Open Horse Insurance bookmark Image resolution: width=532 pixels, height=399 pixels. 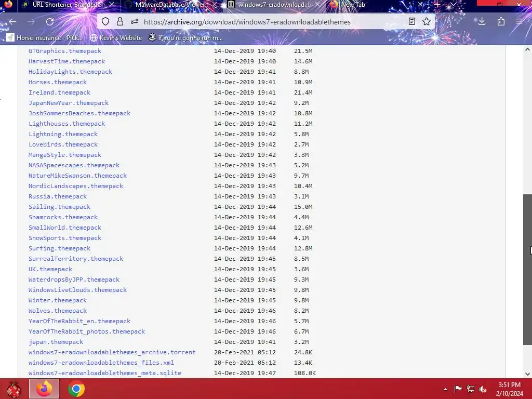coord(45,37)
